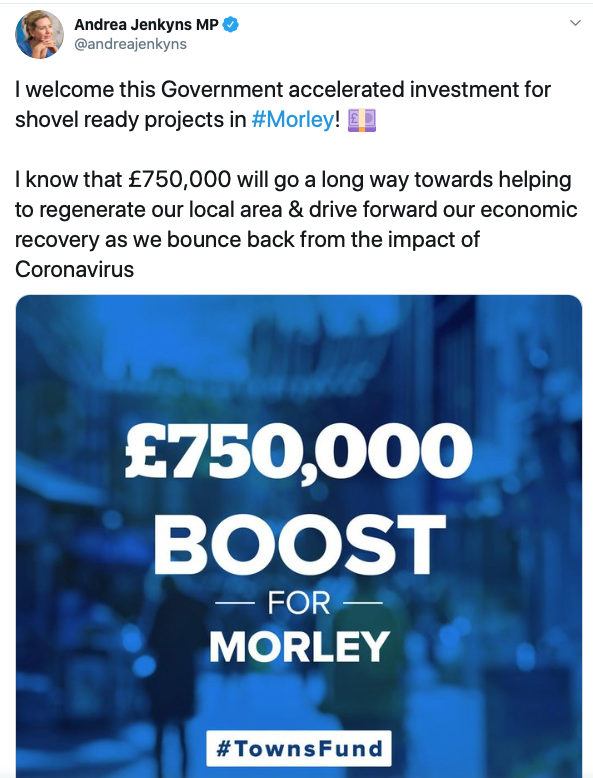Click the FOR text between the lines

299,603
